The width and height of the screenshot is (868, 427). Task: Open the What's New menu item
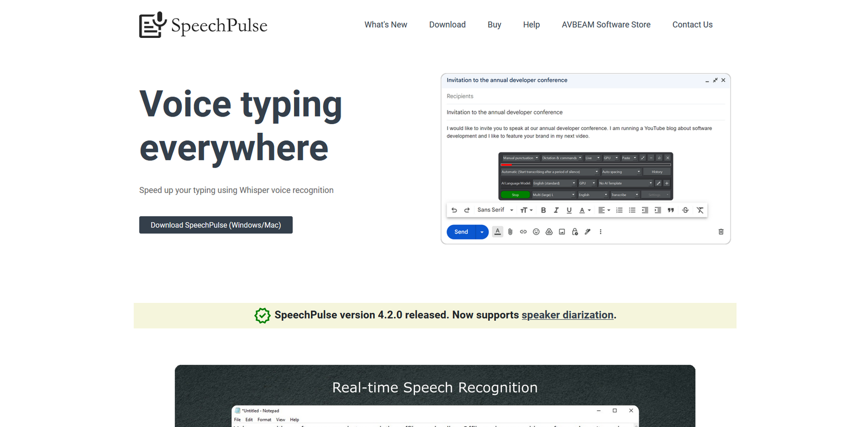[386, 25]
